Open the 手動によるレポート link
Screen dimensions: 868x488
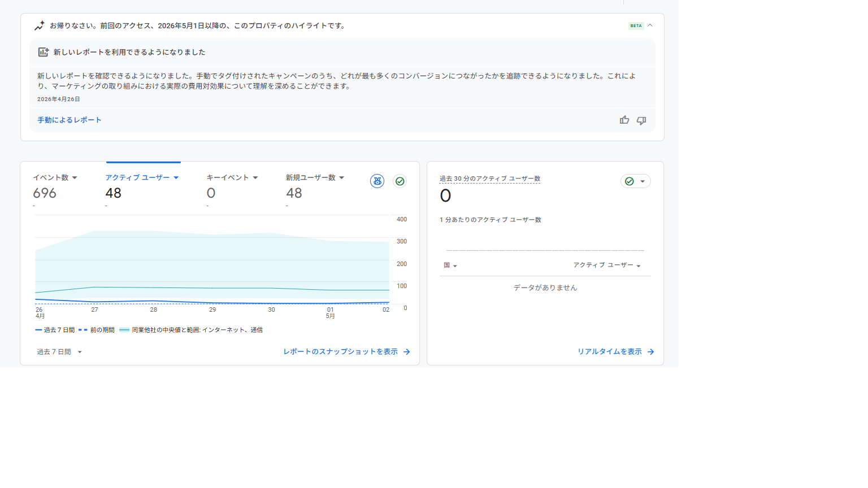pos(70,120)
